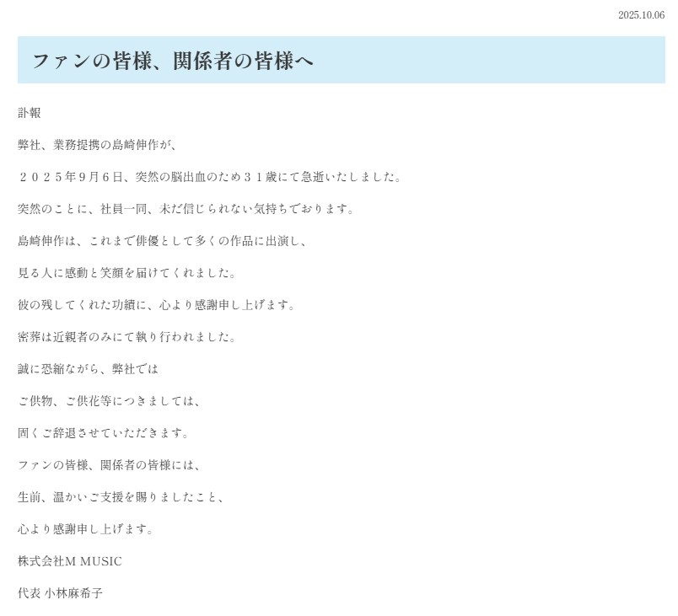Click the date 2025.10.06 at top right
The width and height of the screenshot is (678, 616).
click(x=641, y=15)
